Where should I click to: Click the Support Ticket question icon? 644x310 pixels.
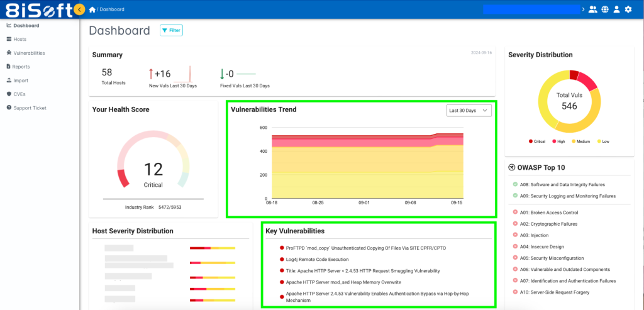[9, 108]
